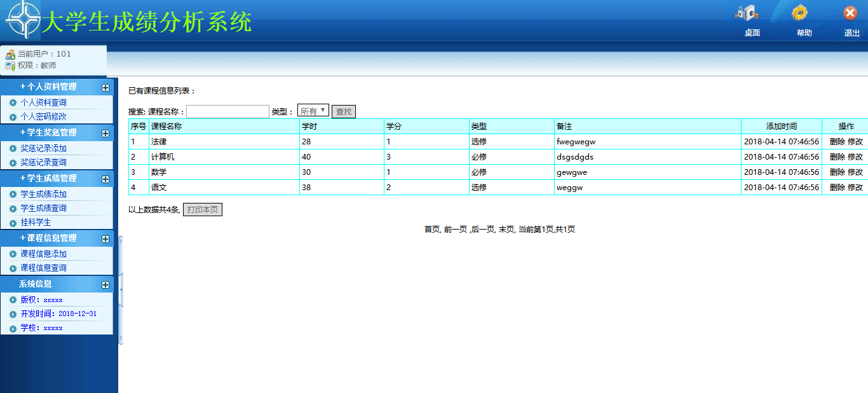868x393 pixels.
Task: Click the 大学生成绩分析系统 title
Action: coord(147,22)
